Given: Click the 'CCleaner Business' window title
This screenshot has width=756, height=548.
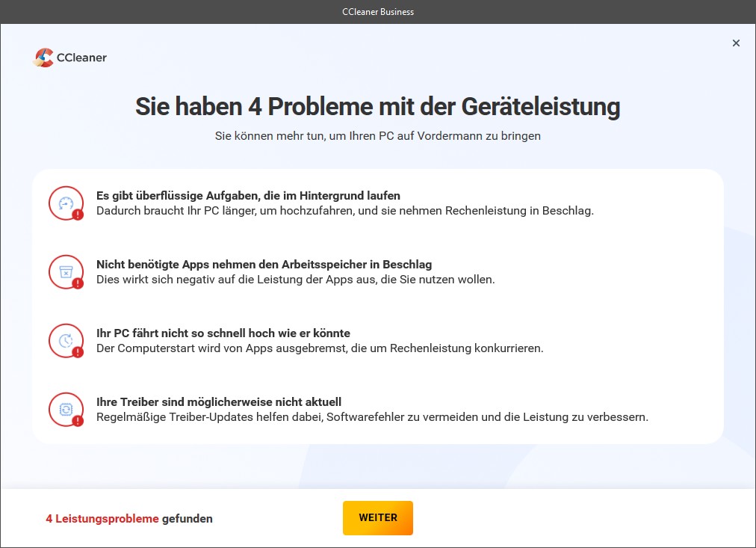Looking at the screenshot, I should click(x=378, y=11).
